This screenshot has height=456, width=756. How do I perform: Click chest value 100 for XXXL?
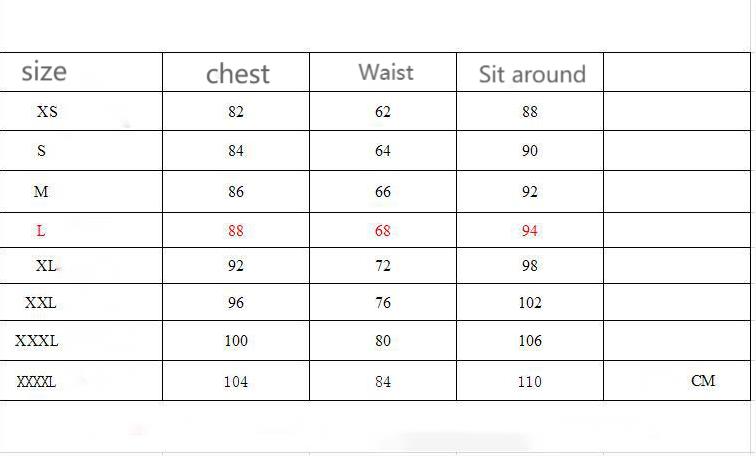(236, 341)
